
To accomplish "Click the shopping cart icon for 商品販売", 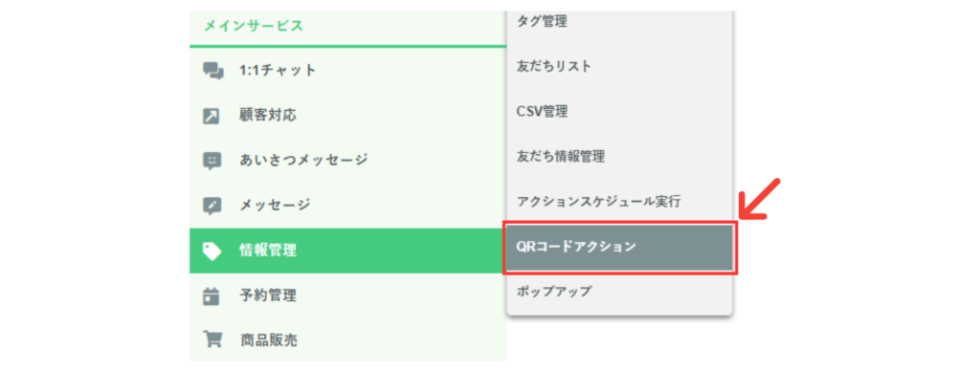I will 212,340.
